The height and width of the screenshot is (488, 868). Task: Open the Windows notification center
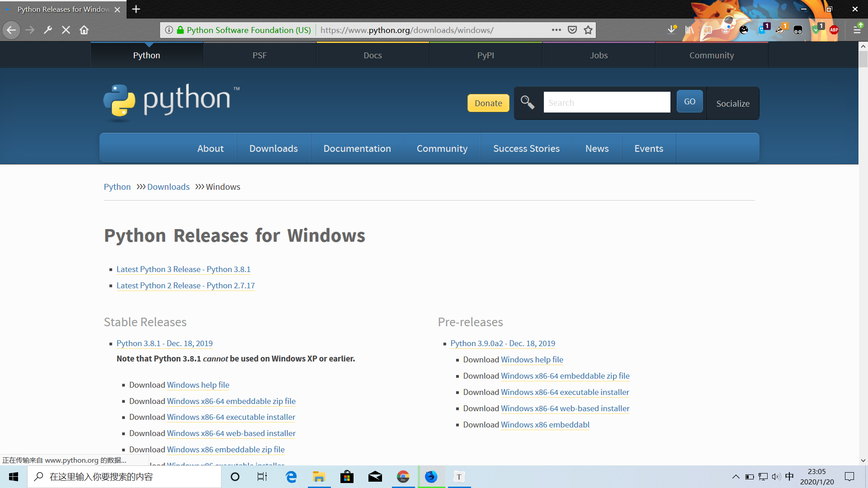(849, 477)
